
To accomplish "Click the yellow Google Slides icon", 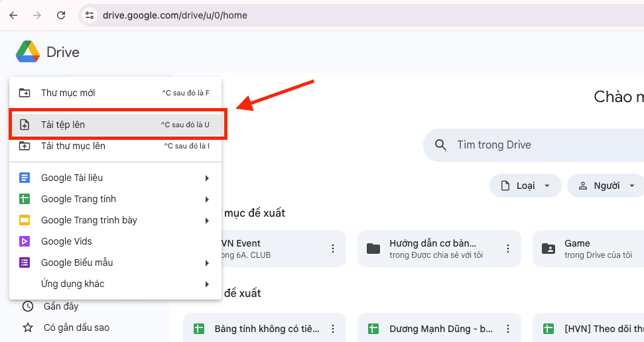I will pos(25,221).
